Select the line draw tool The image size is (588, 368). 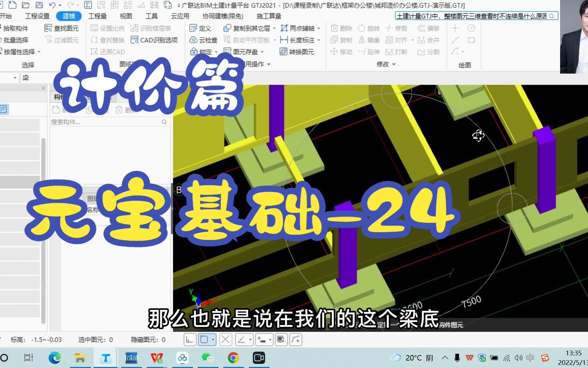pyautogui.click(x=455, y=40)
